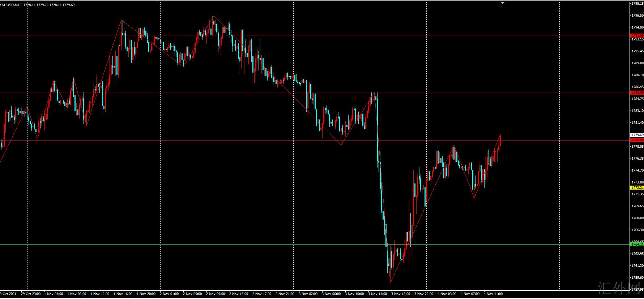Click the red 1778.90 price label

637,140
